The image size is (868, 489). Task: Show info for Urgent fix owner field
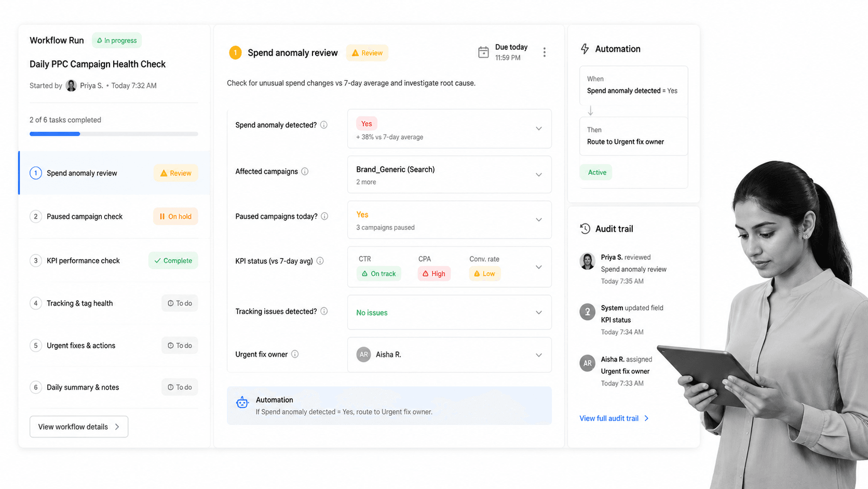pos(295,354)
